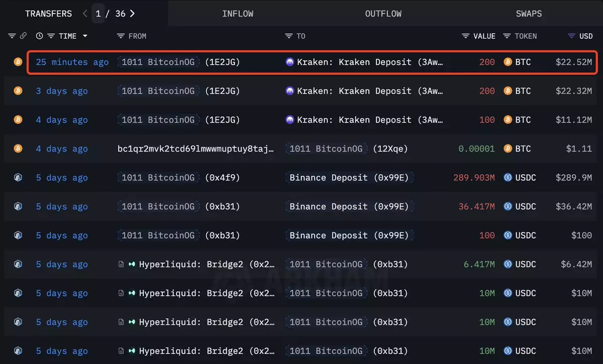Open the 25 minutes ago transaction
Viewport: 603px width, 364px height.
point(72,62)
